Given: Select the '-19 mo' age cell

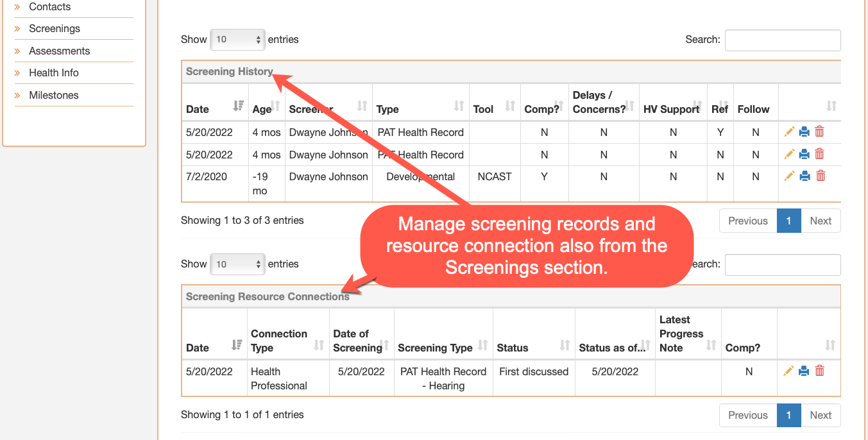Looking at the screenshot, I should [x=266, y=183].
